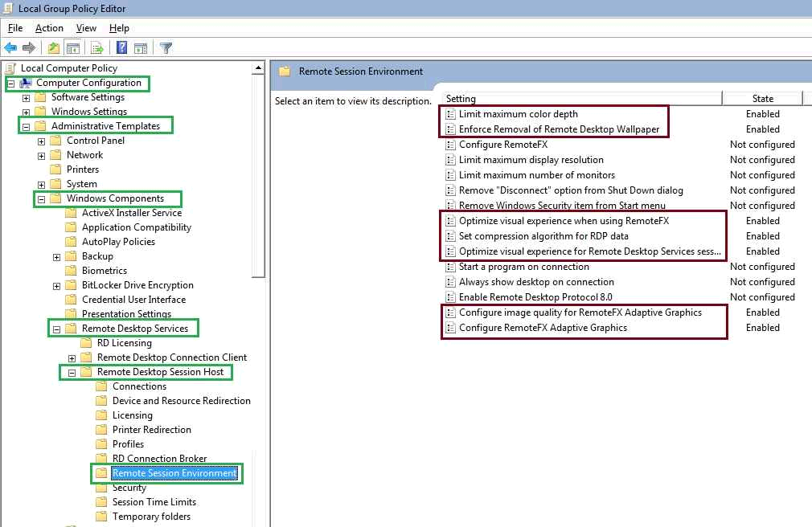Select Start a program on connection setting
Viewport: 812px width, 527px height.
(x=524, y=267)
